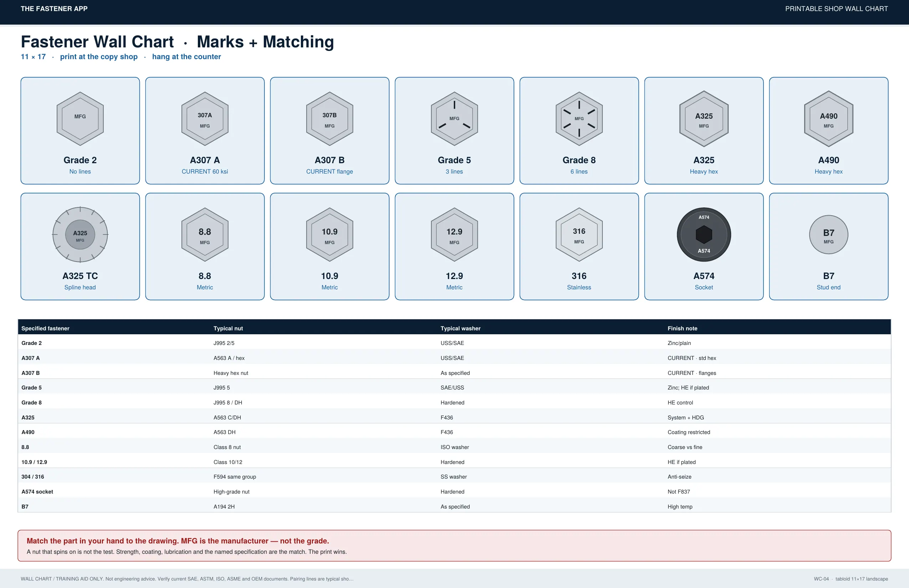This screenshot has height=588, width=909.
Task: Click the A307 A card title
Action: coord(205,160)
